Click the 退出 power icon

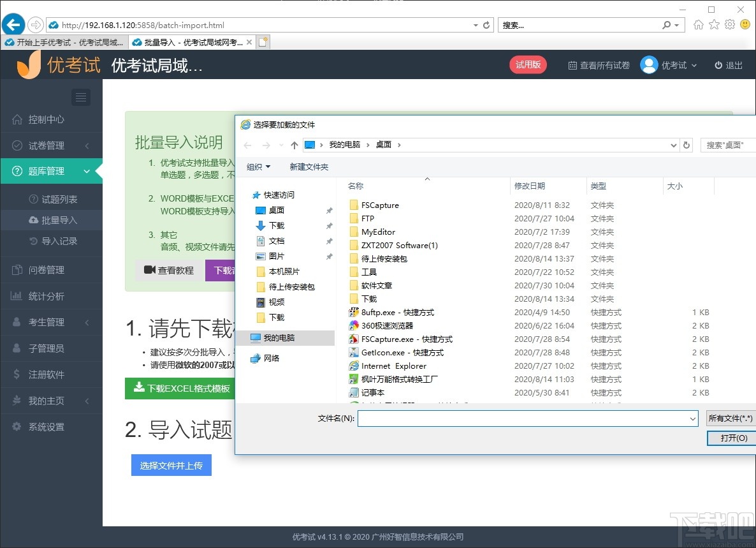point(718,64)
